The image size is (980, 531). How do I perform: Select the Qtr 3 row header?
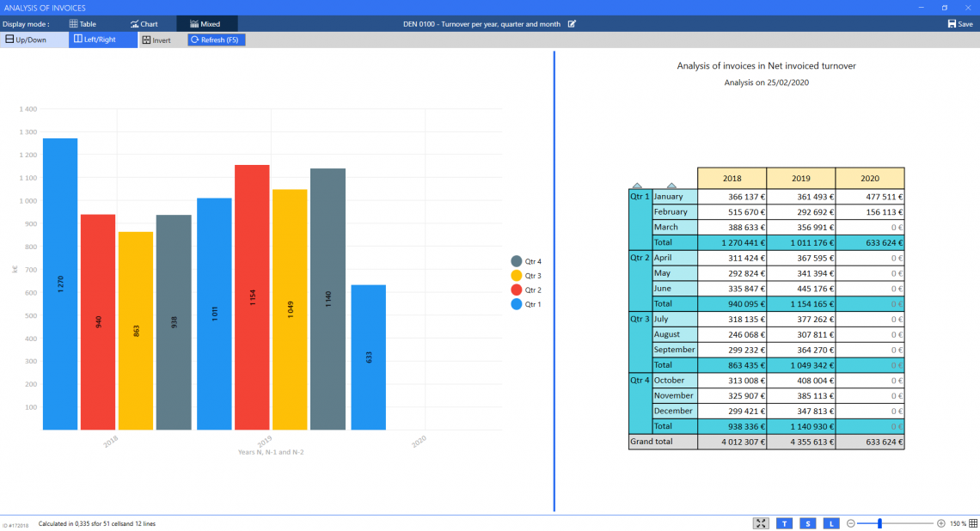point(640,342)
